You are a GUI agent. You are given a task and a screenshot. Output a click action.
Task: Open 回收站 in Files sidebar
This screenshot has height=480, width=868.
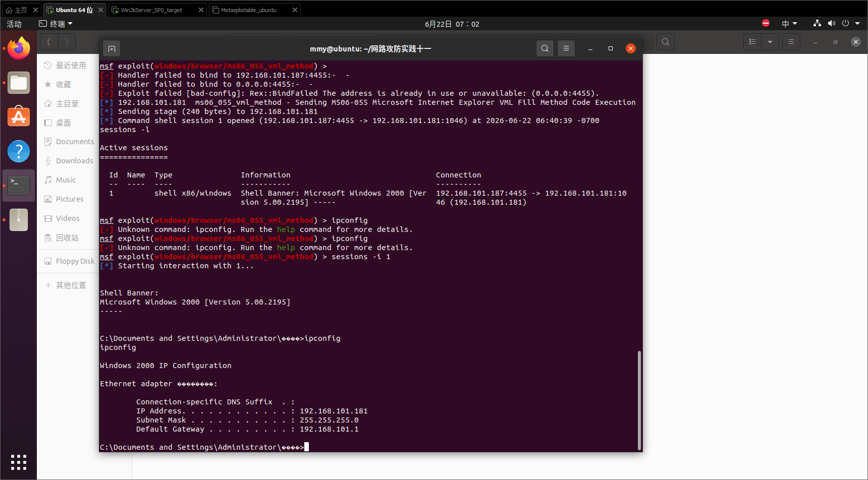click(x=68, y=238)
